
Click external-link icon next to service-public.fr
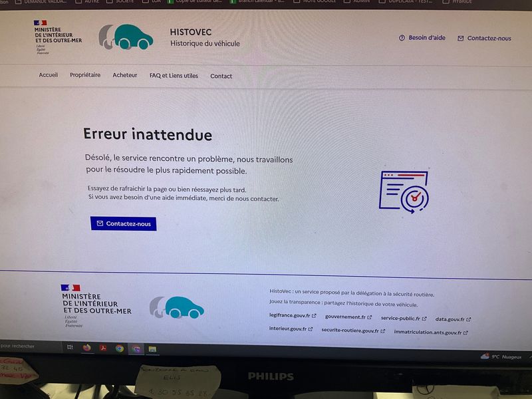424,319
